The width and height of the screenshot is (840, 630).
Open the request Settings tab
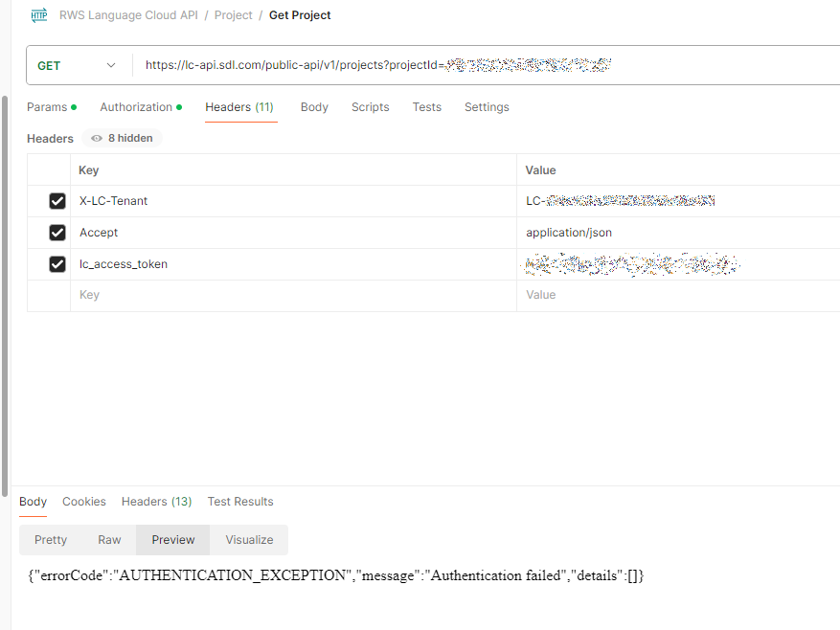487,107
